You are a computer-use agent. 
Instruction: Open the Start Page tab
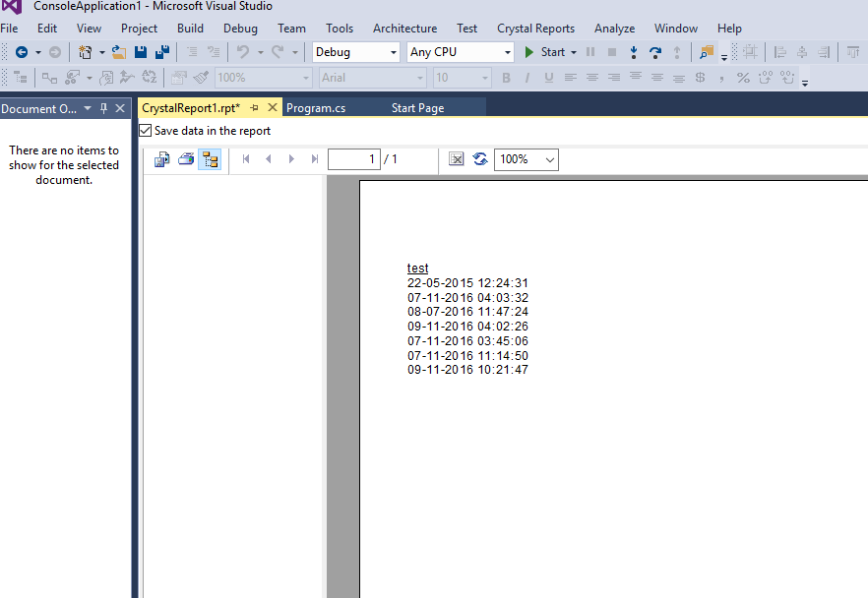tap(417, 108)
